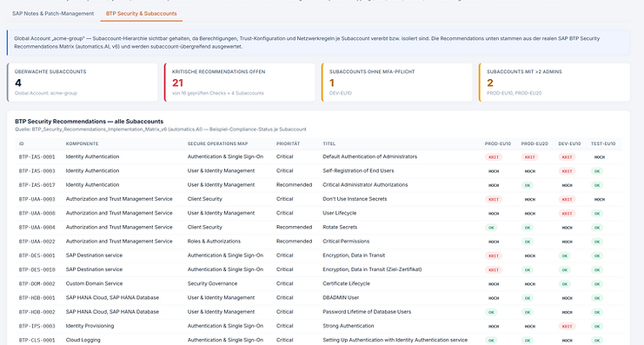Click the title Default Authentication of Administrators

coord(369,156)
